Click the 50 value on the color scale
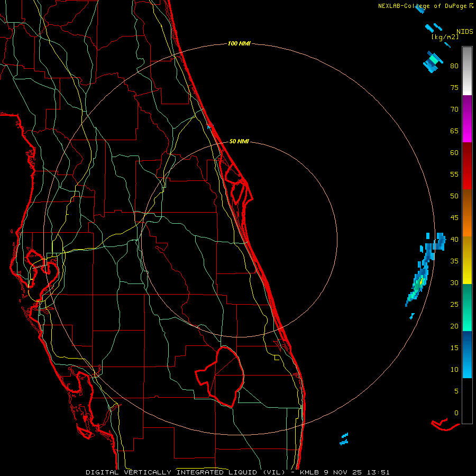The height and width of the screenshot is (476, 476). [454, 196]
